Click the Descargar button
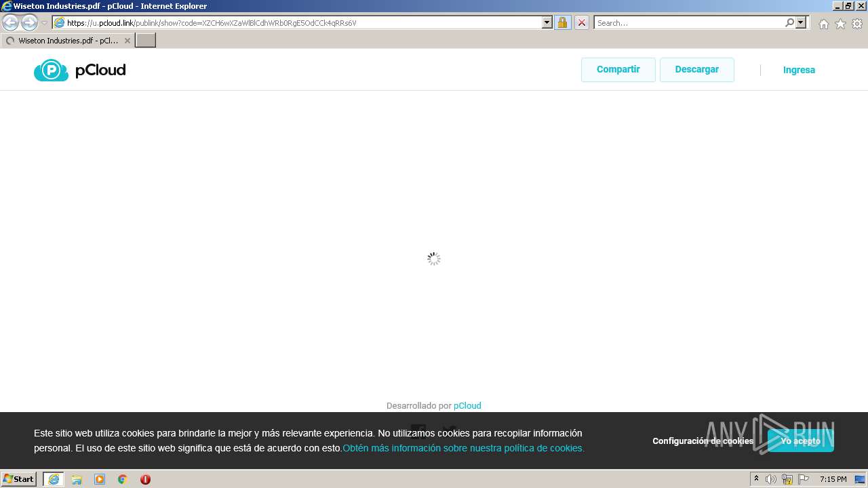Image resolution: width=868 pixels, height=488 pixels. [x=696, y=70]
